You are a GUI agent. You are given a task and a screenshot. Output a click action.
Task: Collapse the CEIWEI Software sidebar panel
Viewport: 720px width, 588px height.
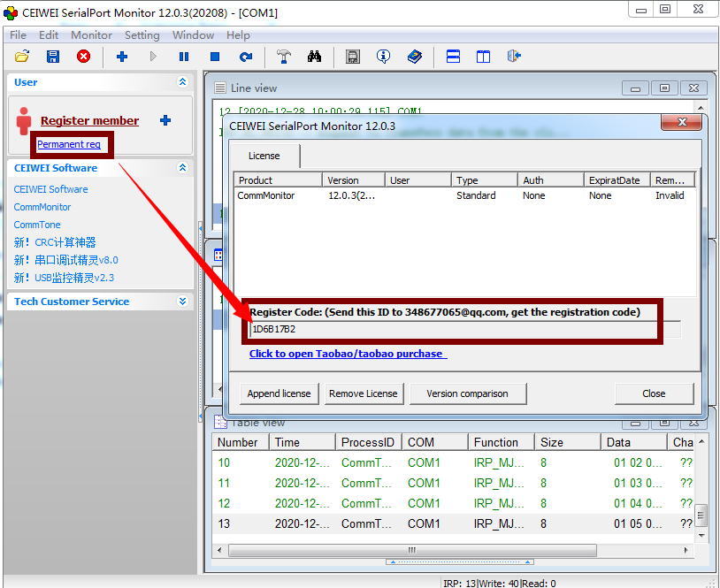tap(183, 167)
